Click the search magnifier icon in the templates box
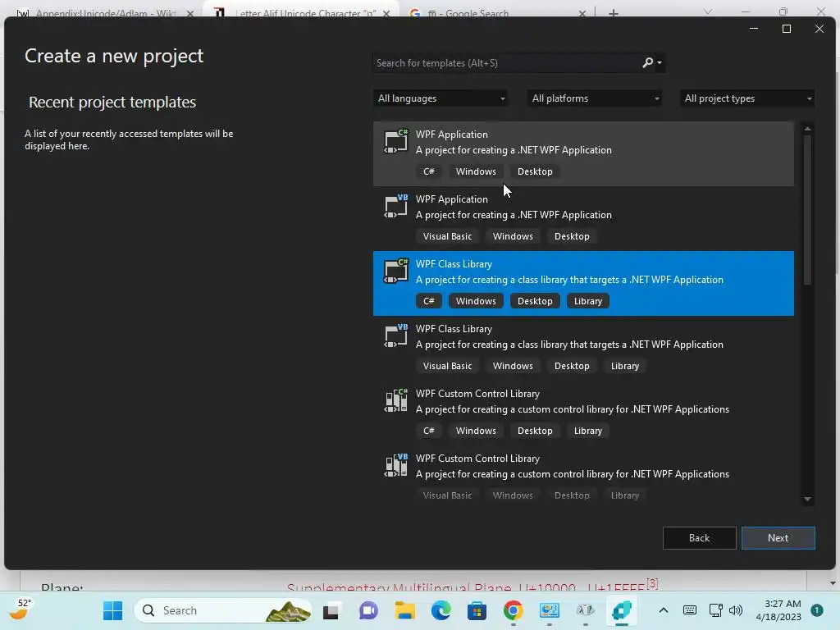The width and height of the screenshot is (840, 630). (x=647, y=63)
